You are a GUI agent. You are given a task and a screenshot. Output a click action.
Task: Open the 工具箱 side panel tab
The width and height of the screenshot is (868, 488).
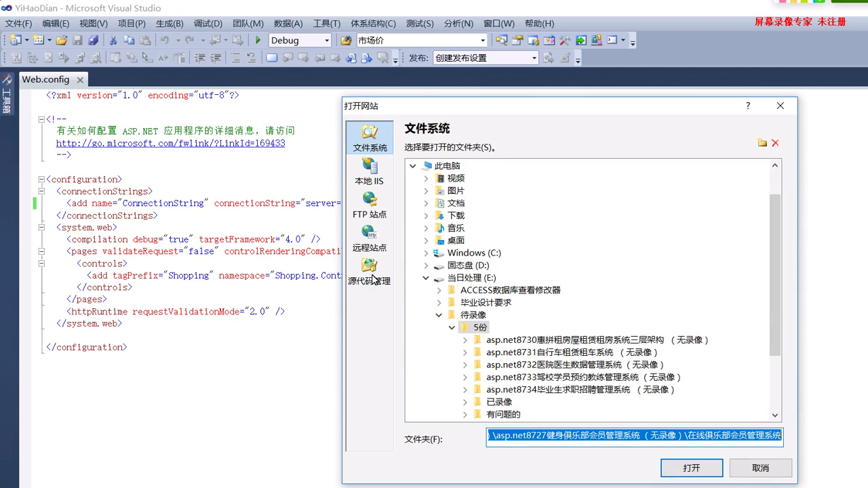7,94
